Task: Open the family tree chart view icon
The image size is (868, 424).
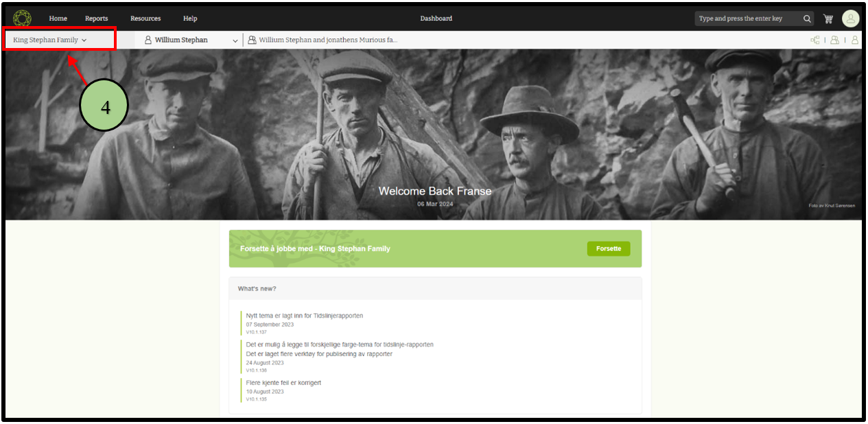Action: [x=815, y=40]
